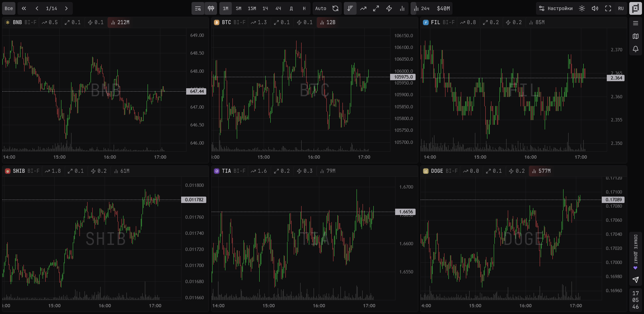Open the heatmap/book icon in right sidebar
Screen dimensions: 644x314
[635, 36]
